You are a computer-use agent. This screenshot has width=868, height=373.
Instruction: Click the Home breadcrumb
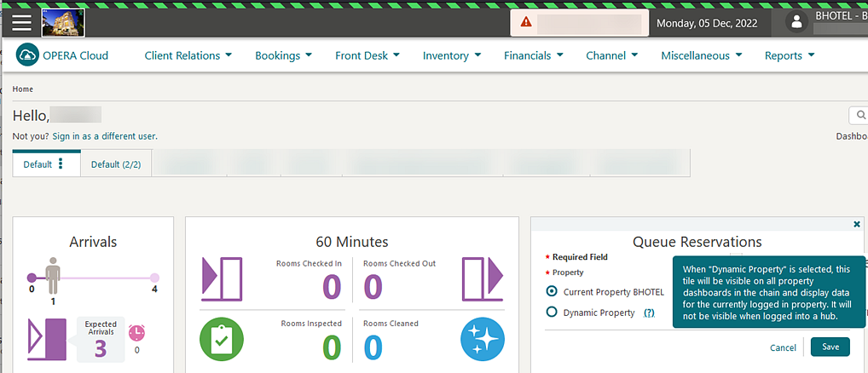[23, 89]
